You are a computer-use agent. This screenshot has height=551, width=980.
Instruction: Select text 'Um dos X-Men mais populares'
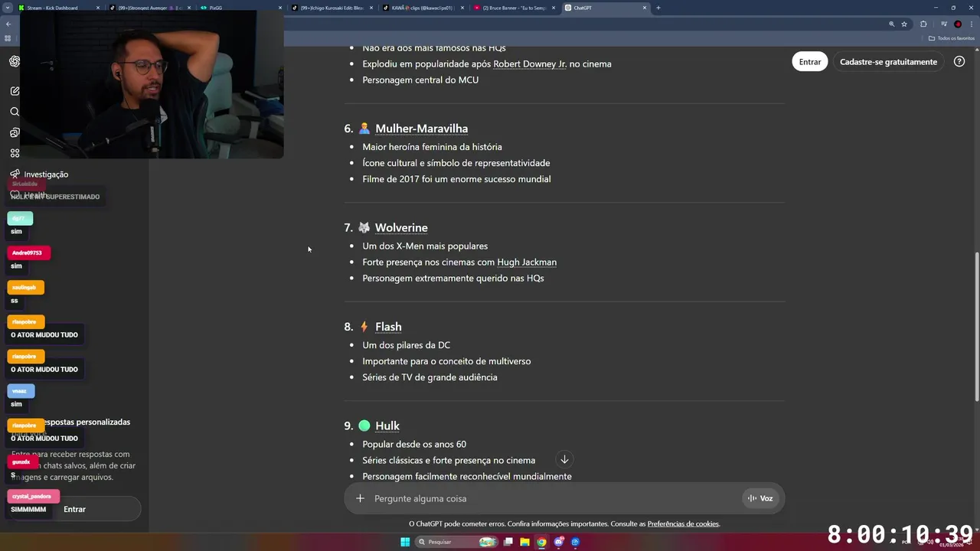click(x=425, y=246)
